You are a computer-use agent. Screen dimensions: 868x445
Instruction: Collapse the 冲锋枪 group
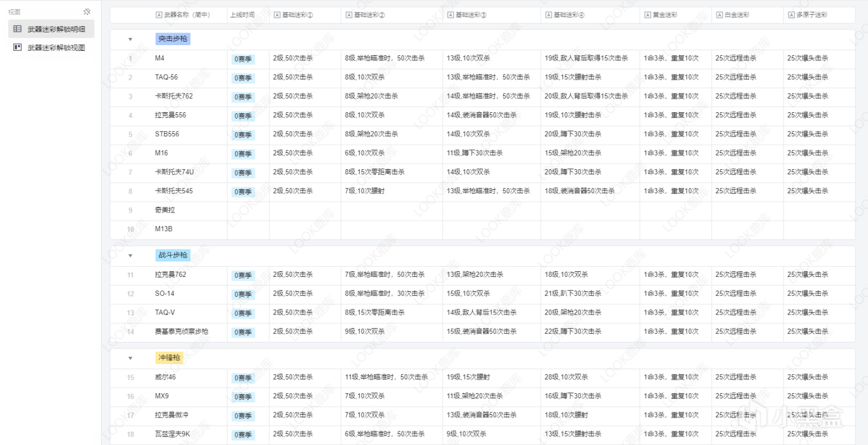(x=130, y=358)
